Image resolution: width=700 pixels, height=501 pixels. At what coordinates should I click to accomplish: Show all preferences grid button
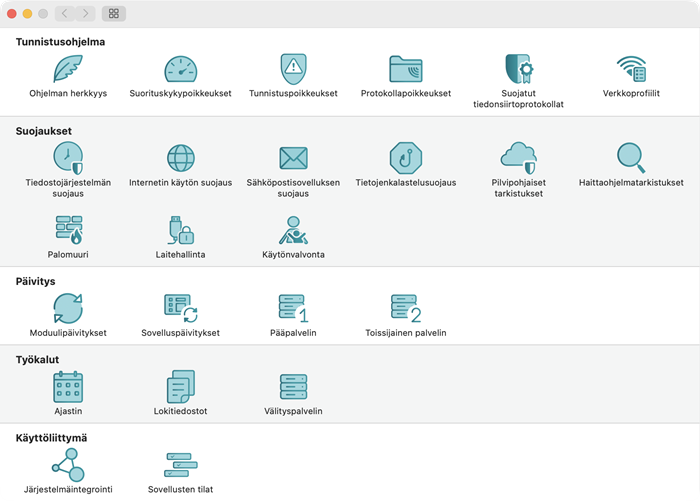tap(114, 13)
